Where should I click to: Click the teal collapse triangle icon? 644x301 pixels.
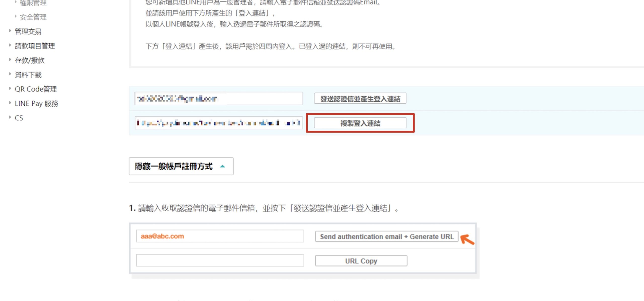click(x=222, y=166)
